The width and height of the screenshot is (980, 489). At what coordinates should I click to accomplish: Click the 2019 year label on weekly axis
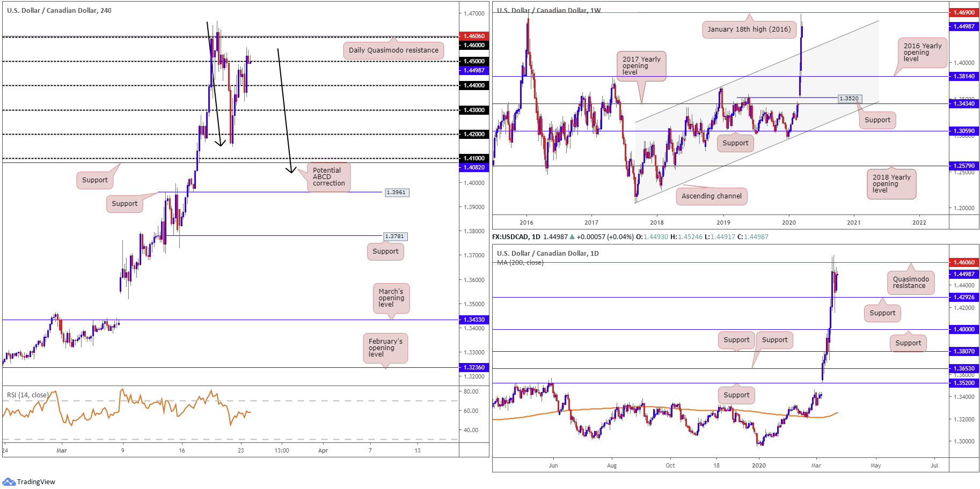tap(723, 223)
